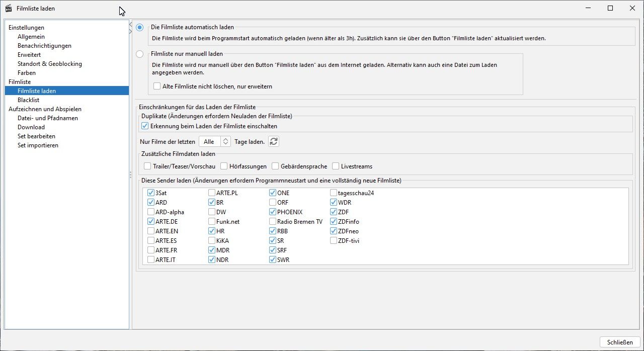Check the Funk.net channel
The width and height of the screenshot is (644, 351).
click(x=212, y=221)
